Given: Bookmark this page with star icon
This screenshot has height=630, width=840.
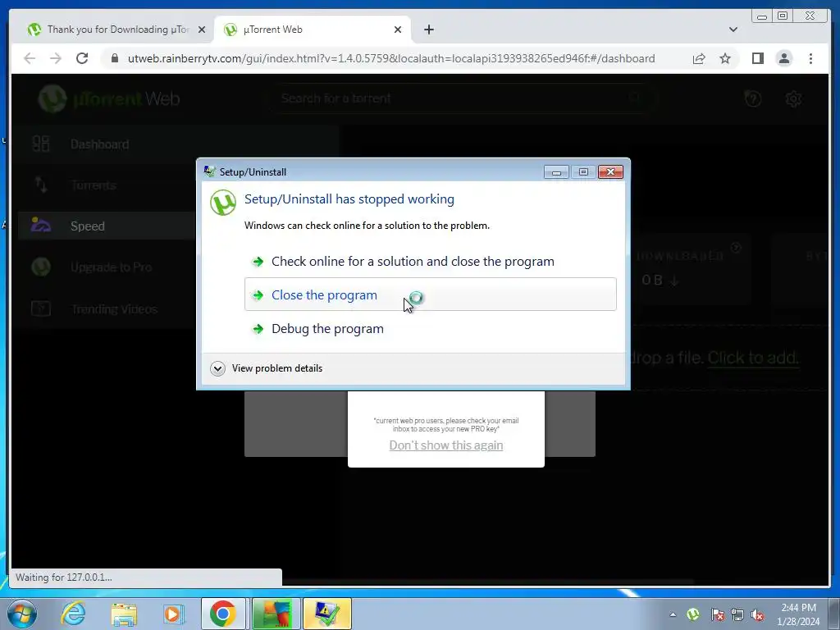Looking at the screenshot, I should point(725,58).
